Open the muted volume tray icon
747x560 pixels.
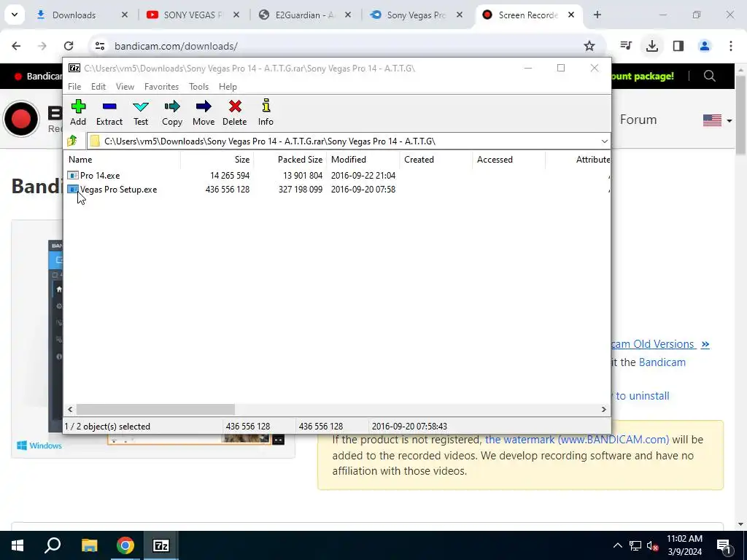pyautogui.click(x=653, y=546)
